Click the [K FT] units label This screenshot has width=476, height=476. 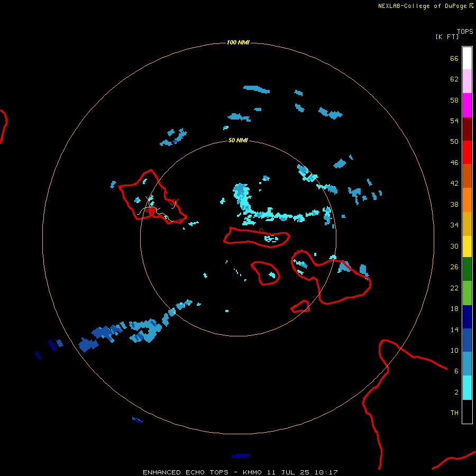click(447, 36)
